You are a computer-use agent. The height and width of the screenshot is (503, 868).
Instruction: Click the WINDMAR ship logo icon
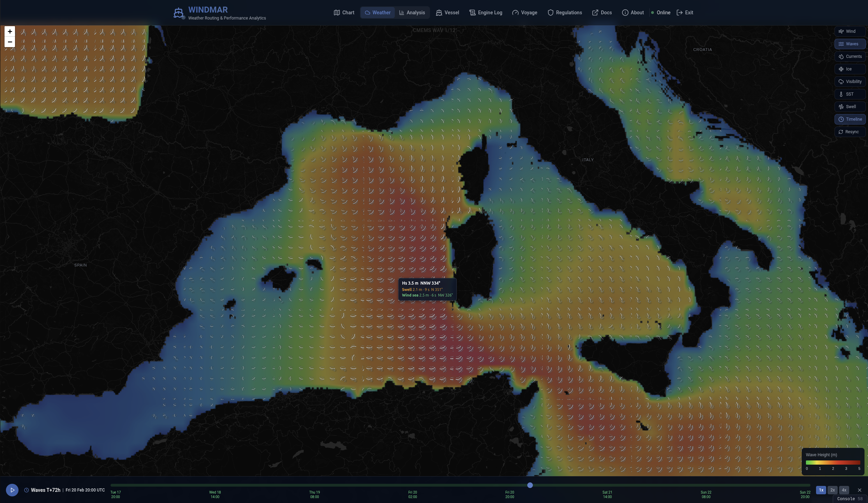[179, 13]
